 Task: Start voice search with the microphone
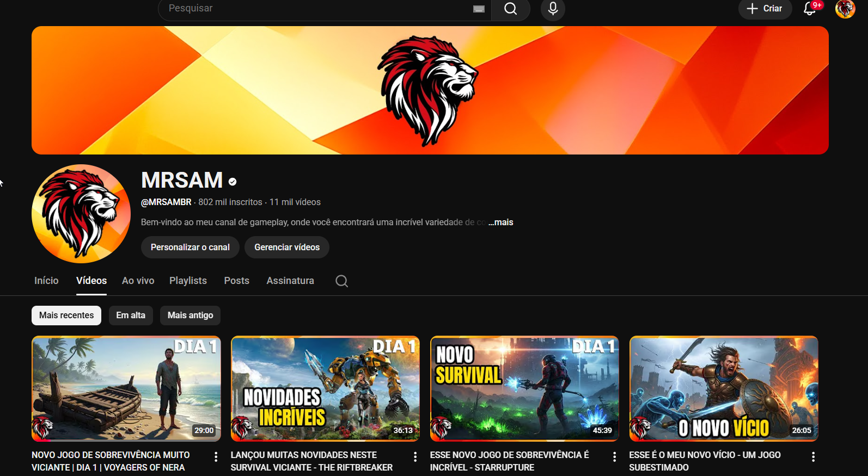point(553,9)
